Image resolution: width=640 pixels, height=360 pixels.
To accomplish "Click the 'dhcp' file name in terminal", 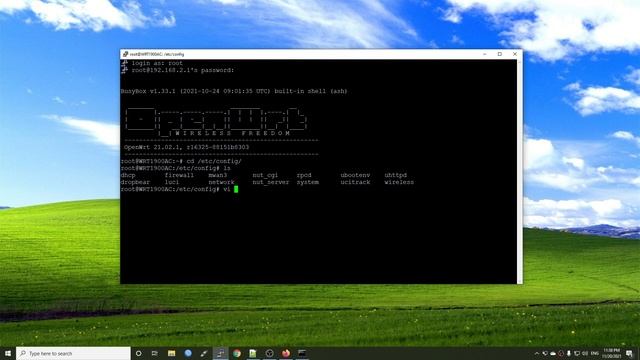I will 128,175.
